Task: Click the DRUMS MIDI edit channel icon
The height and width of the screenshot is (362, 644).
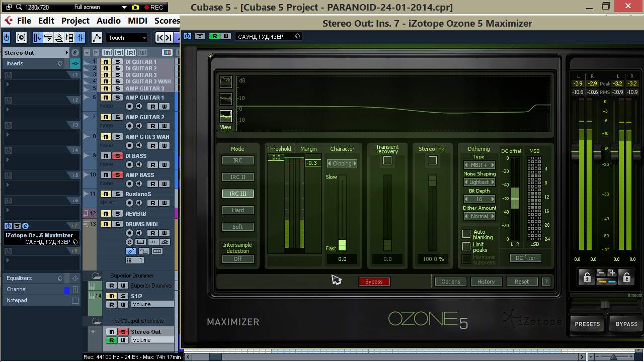Action: (x=129, y=242)
